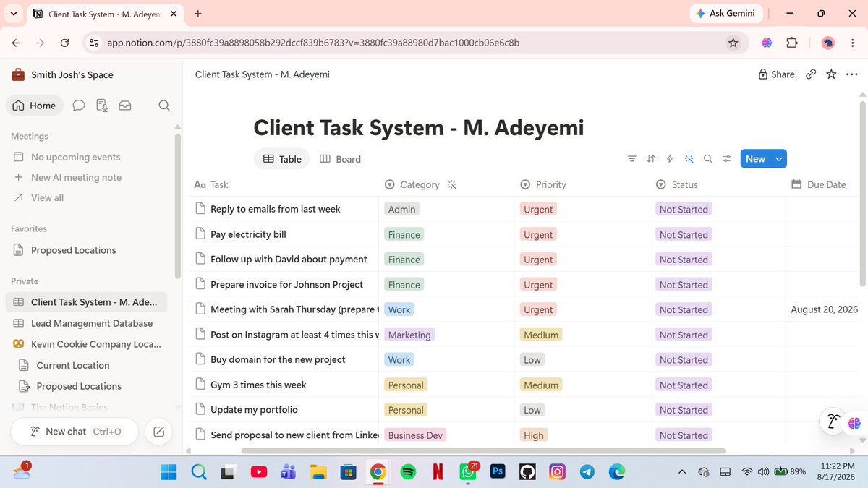868x488 pixels.
Task: Open the Notion search magnifier in sidebar
Action: [x=164, y=106]
